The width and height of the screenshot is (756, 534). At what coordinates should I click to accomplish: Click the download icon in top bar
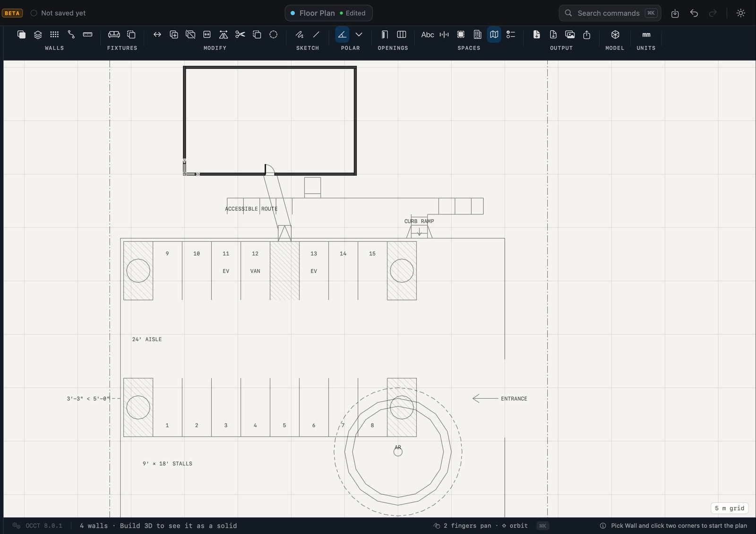[x=675, y=13]
